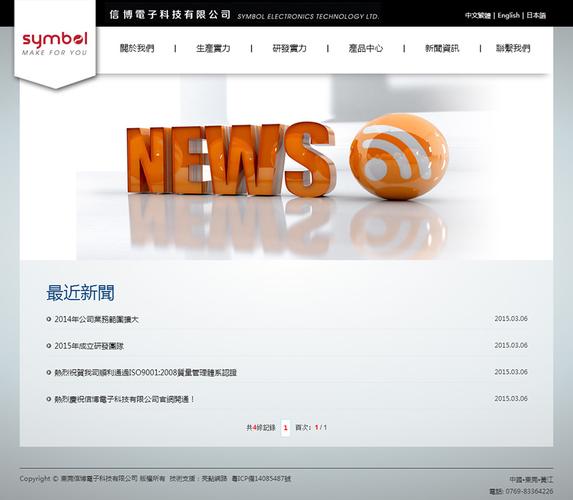Click the Symbol logo
Image resolution: width=573 pixels, height=500 pixels.
55,43
